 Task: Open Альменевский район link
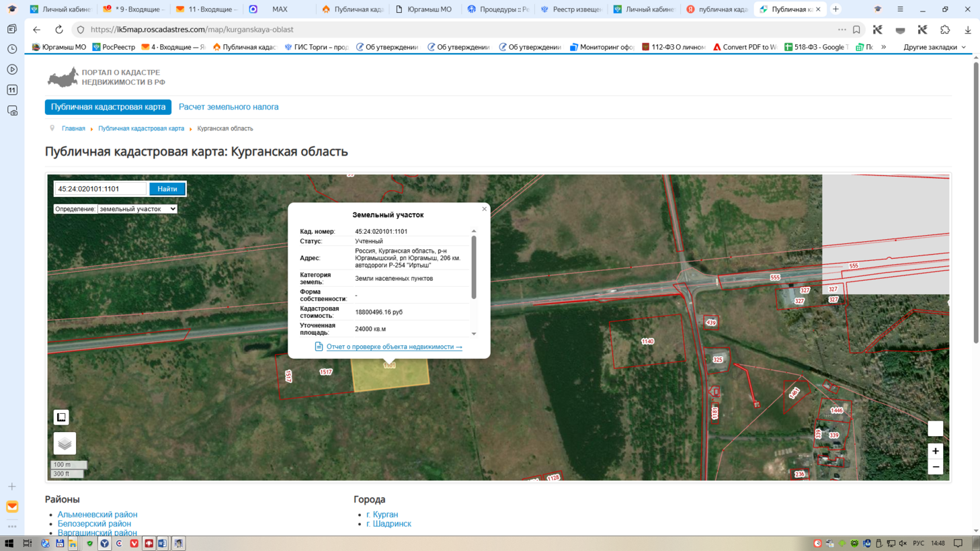pos(97,514)
